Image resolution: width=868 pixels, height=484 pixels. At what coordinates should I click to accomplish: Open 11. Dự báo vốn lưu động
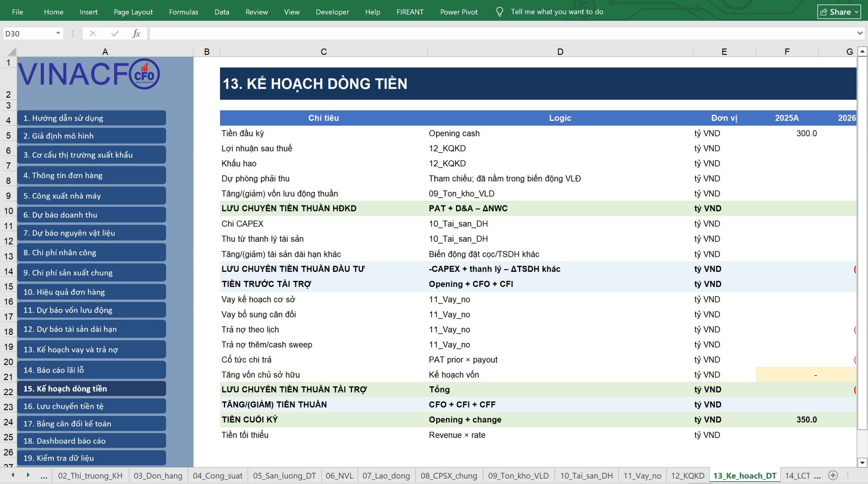92,310
